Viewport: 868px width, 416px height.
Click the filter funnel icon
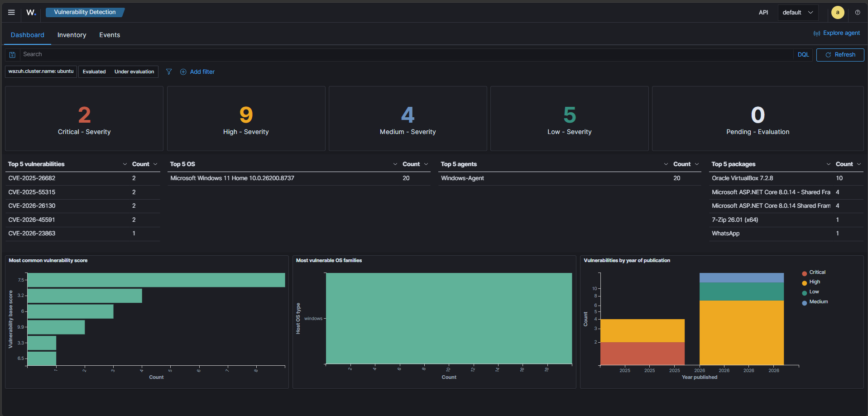pyautogui.click(x=169, y=72)
